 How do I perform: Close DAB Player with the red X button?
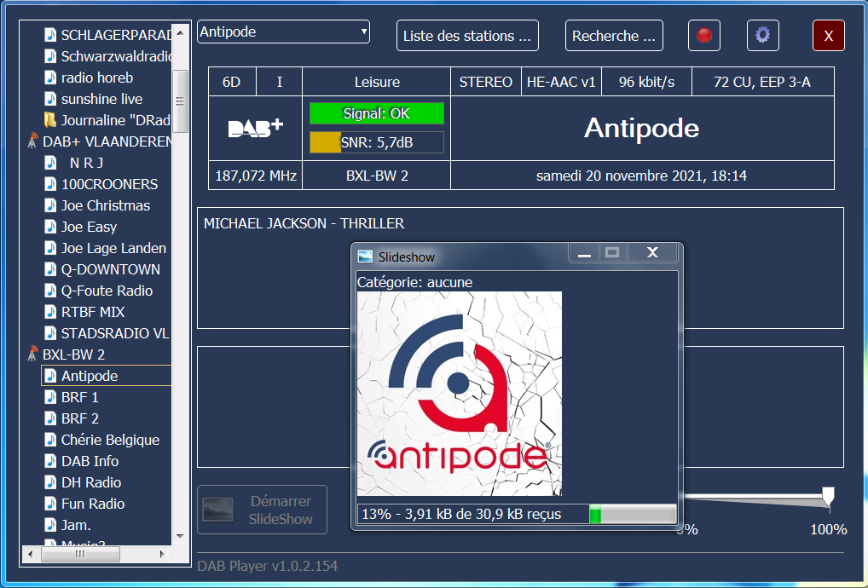point(828,36)
